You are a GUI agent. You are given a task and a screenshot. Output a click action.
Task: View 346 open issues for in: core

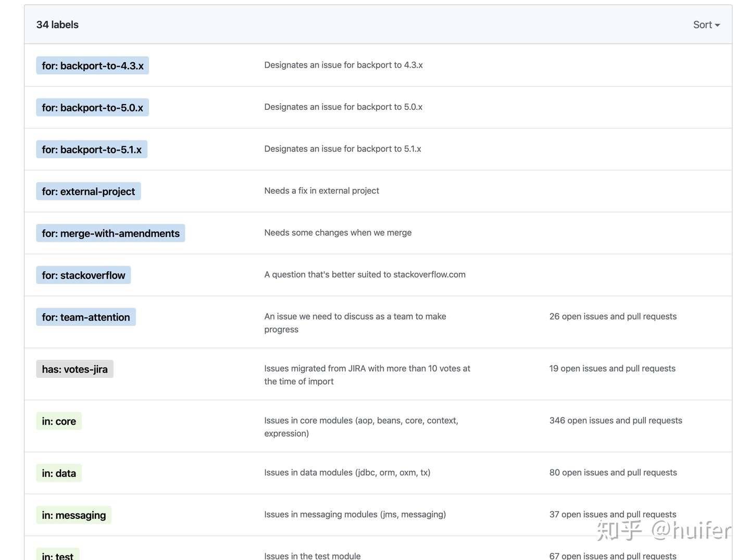pyautogui.click(x=616, y=421)
